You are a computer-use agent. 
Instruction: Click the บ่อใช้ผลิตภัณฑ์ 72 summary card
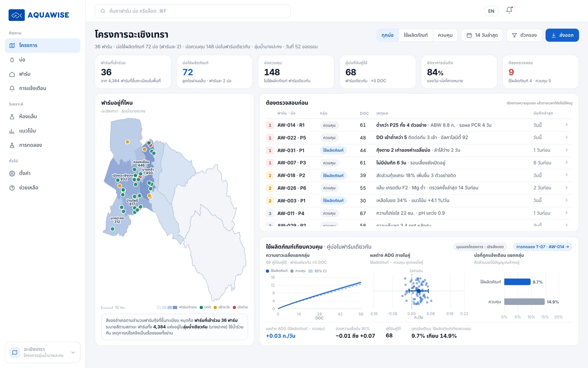pos(215,72)
